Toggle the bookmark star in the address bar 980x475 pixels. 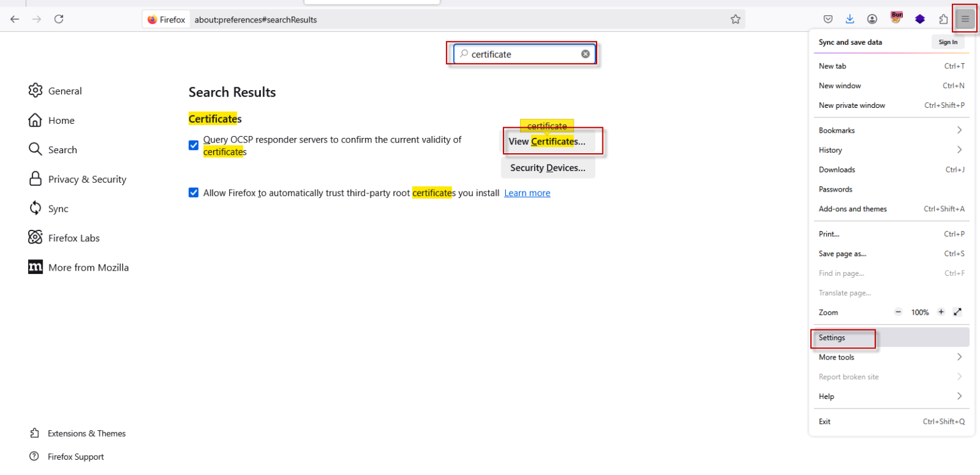point(735,19)
